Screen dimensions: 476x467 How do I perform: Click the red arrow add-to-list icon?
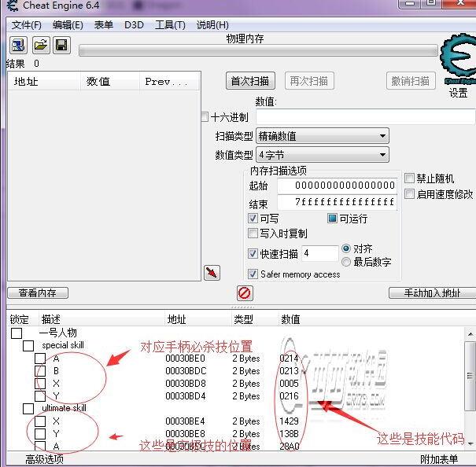click(212, 273)
